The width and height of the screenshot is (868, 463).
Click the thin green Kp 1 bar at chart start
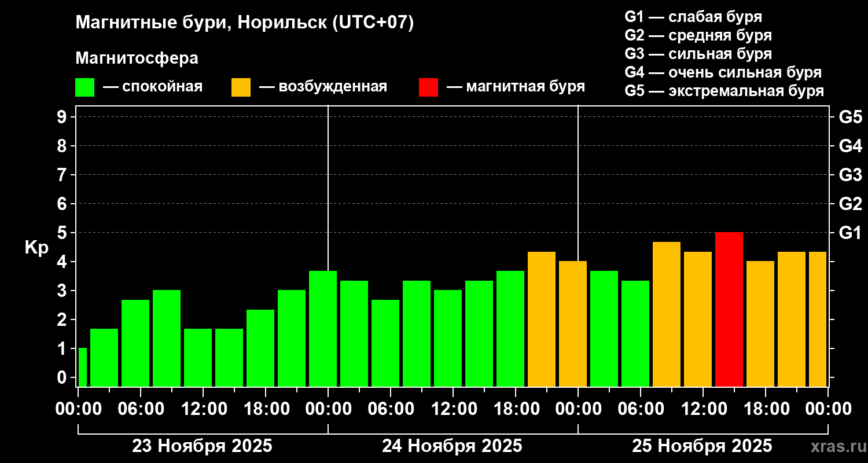pos(83,368)
